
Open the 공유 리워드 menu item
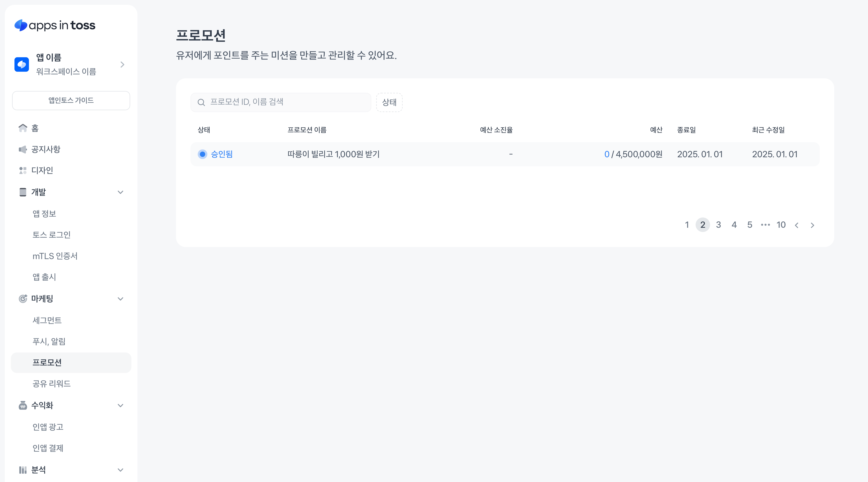pos(52,384)
